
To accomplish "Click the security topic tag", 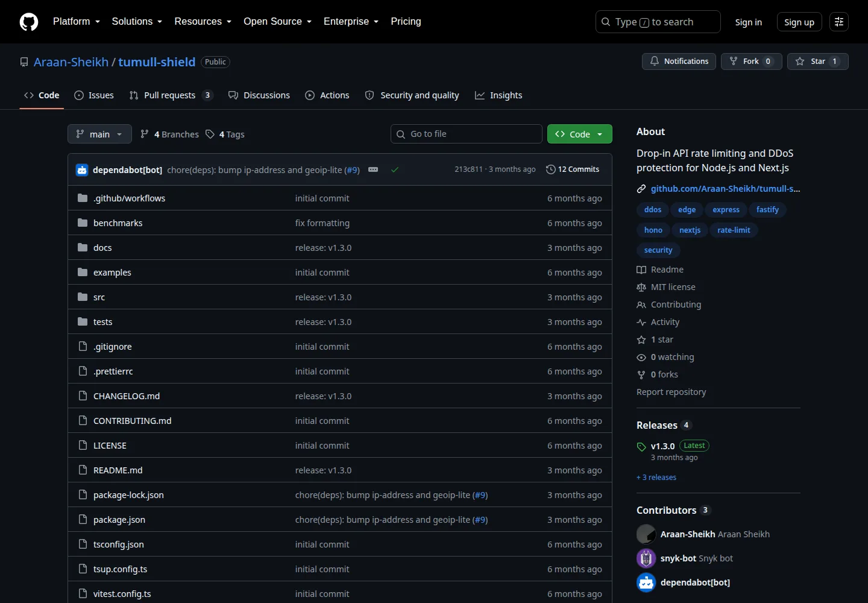I will (x=658, y=250).
